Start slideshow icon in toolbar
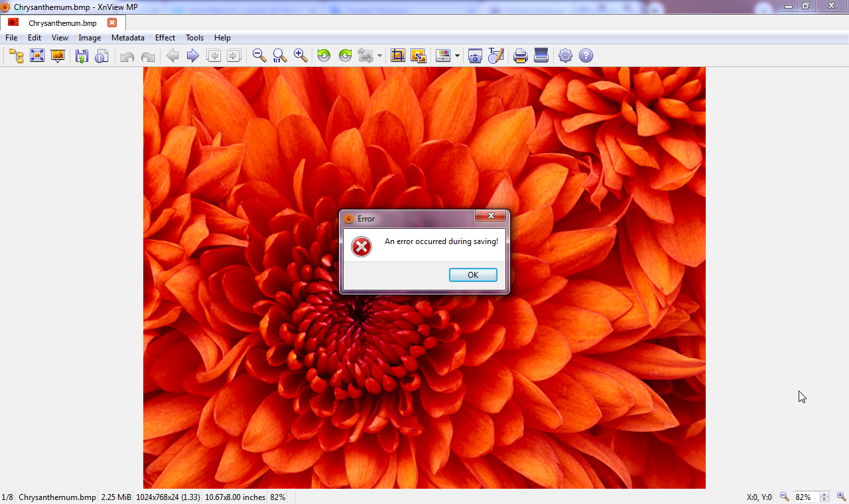 coord(58,56)
